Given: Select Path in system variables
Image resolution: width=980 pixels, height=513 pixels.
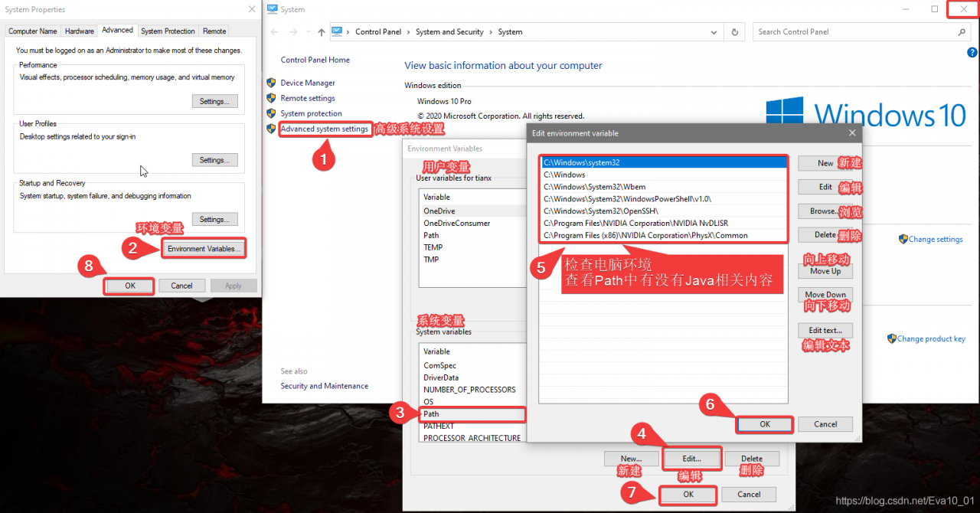Looking at the screenshot, I should click(x=473, y=414).
